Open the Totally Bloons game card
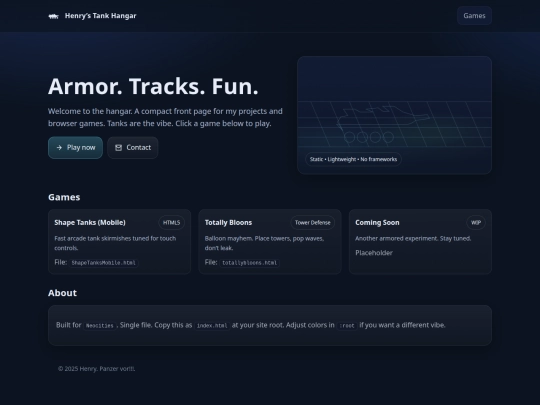This screenshot has height=405, width=540. click(270, 242)
